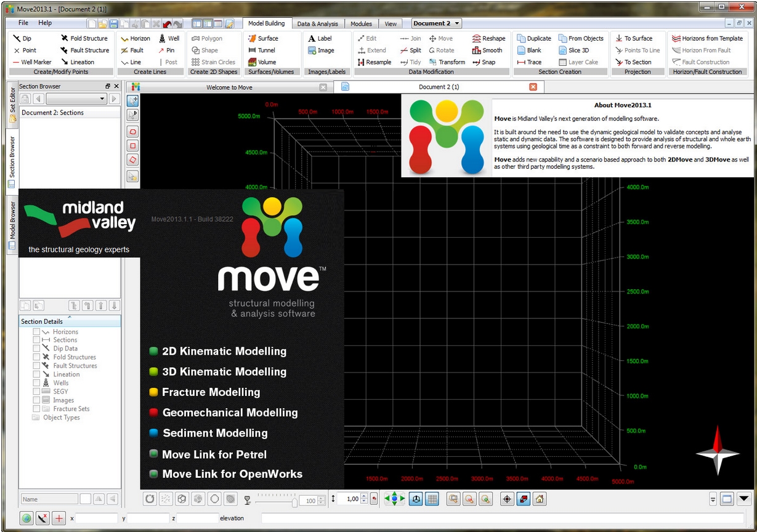
Task: Pick the Horizon line tool
Action: (136, 38)
